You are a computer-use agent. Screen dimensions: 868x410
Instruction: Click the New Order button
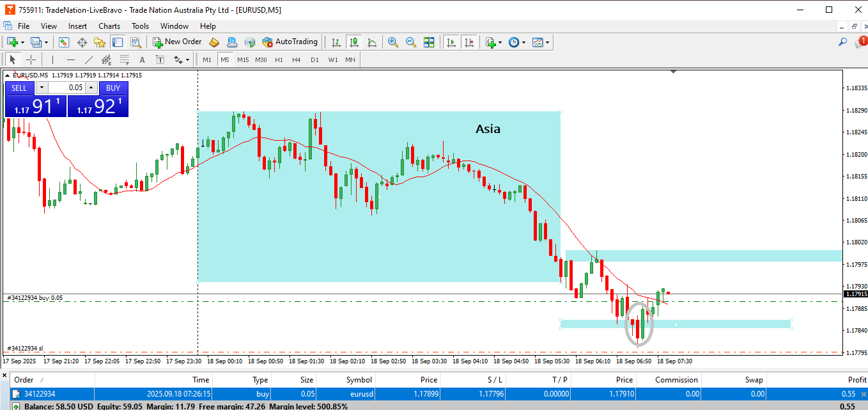pos(177,42)
